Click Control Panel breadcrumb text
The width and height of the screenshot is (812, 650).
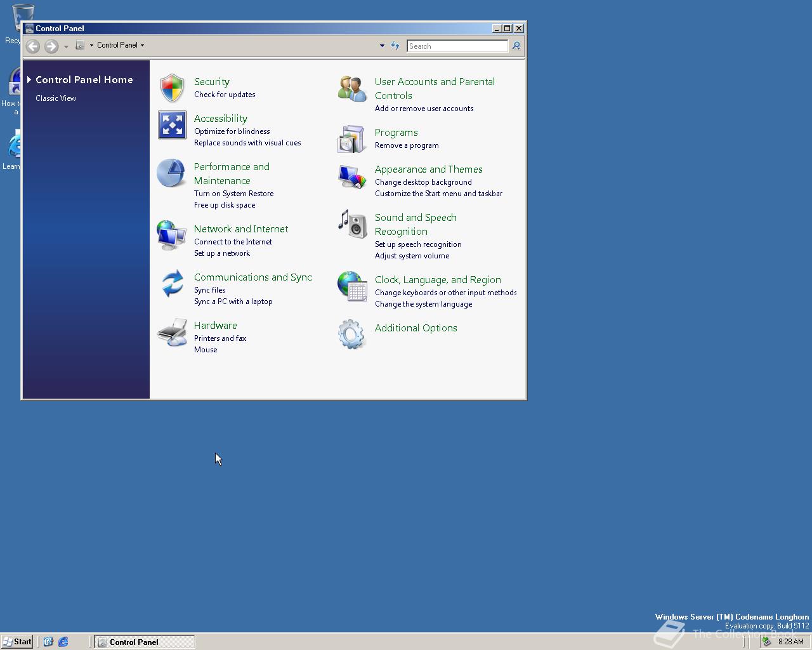(117, 45)
